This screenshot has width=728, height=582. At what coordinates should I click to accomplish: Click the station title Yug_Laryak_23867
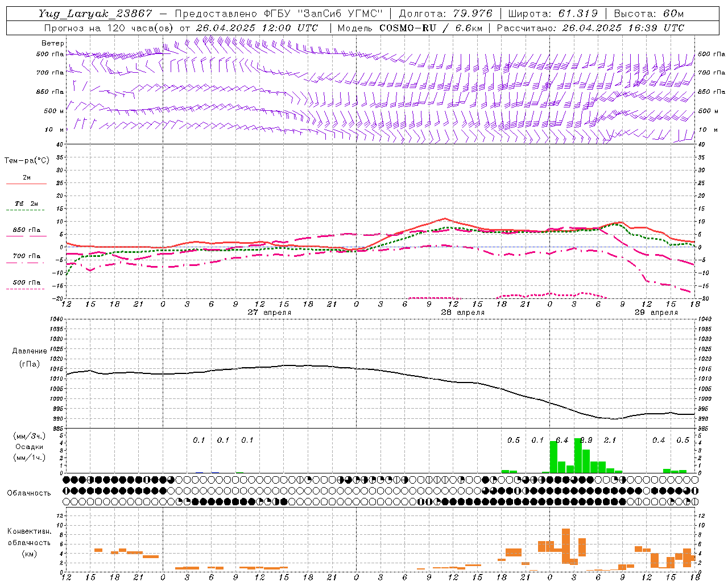pyautogui.click(x=96, y=14)
